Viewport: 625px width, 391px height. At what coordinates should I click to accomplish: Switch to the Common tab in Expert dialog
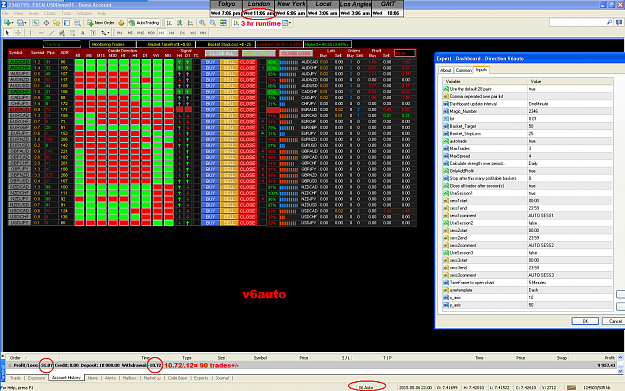[463, 70]
